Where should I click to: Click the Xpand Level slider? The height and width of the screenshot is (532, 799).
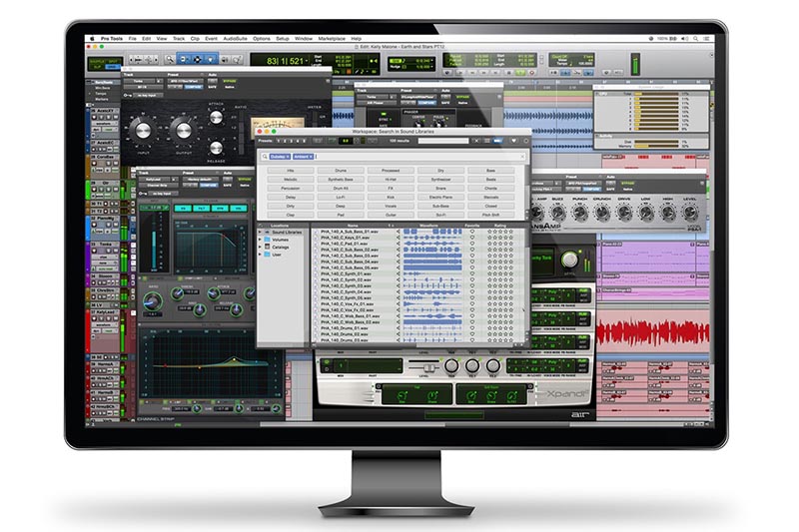tap(427, 367)
